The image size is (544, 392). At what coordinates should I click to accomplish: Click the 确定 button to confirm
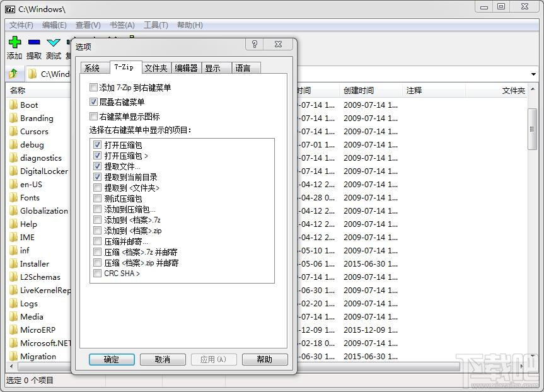click(x=111, y=359)
